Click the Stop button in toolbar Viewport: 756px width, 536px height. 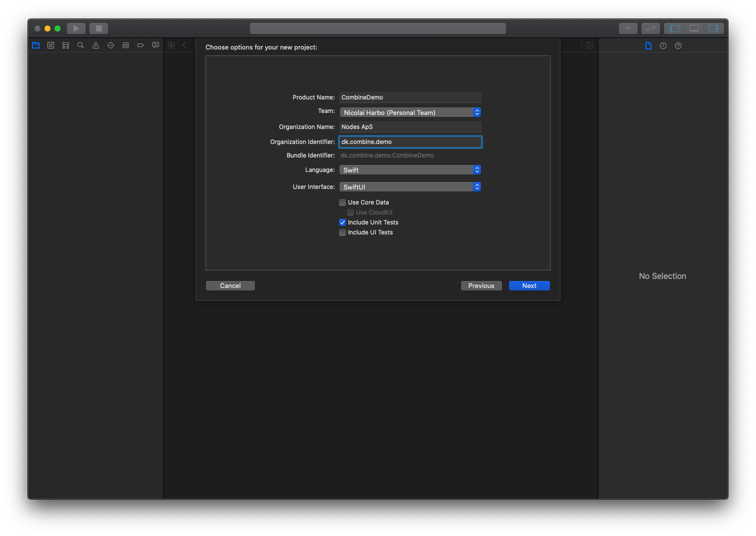(x=98, y=28)
